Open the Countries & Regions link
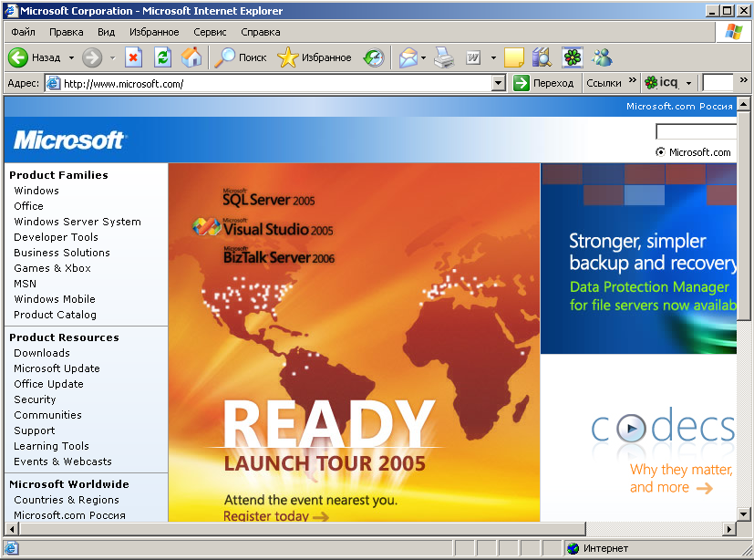 [x=67, y=500]
